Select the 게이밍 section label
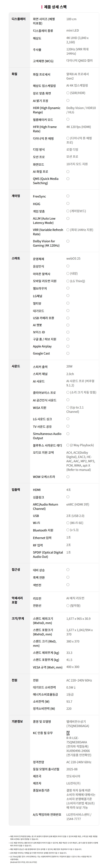Screen dimensions: 108x868 [16, 196]
